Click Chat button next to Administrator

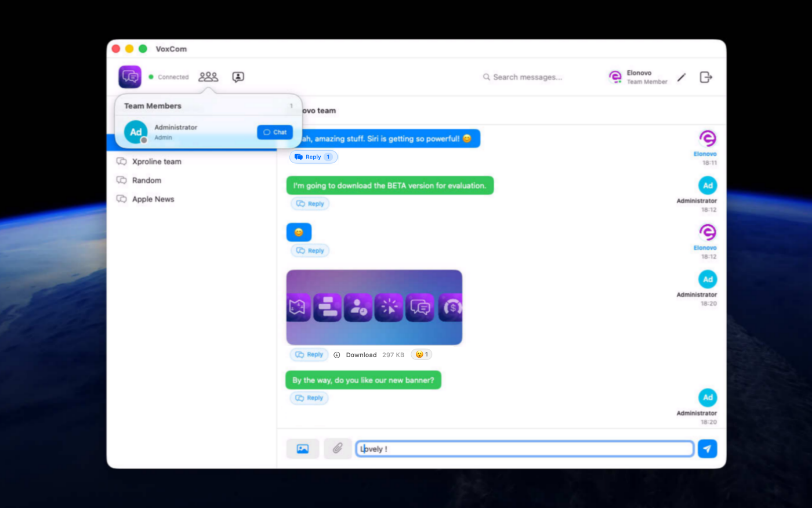[275, 132]
